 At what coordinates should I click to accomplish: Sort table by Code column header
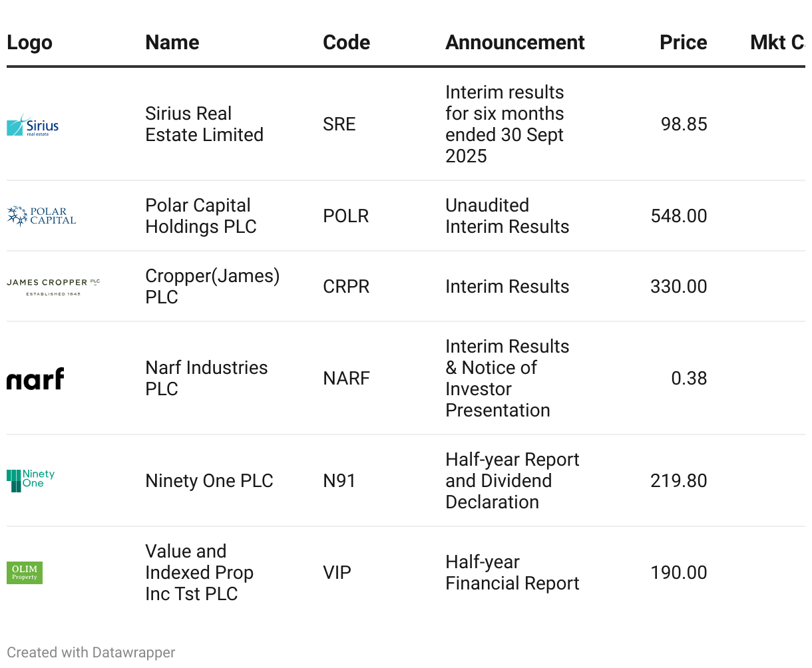(346, 43)
